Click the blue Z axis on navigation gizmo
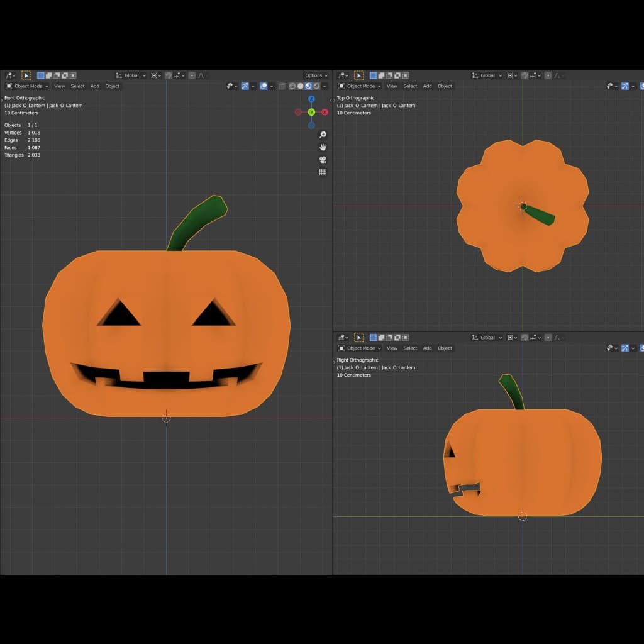Screen dimensions: 644x644 (x=311, y=99)
